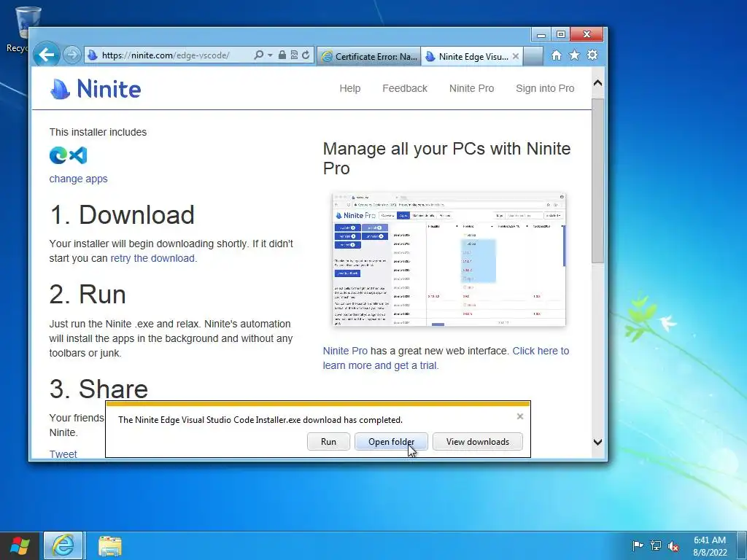Click the page scroll down arrow
Viewport: 747px width, 560px height.
click(x=598, y=442)
